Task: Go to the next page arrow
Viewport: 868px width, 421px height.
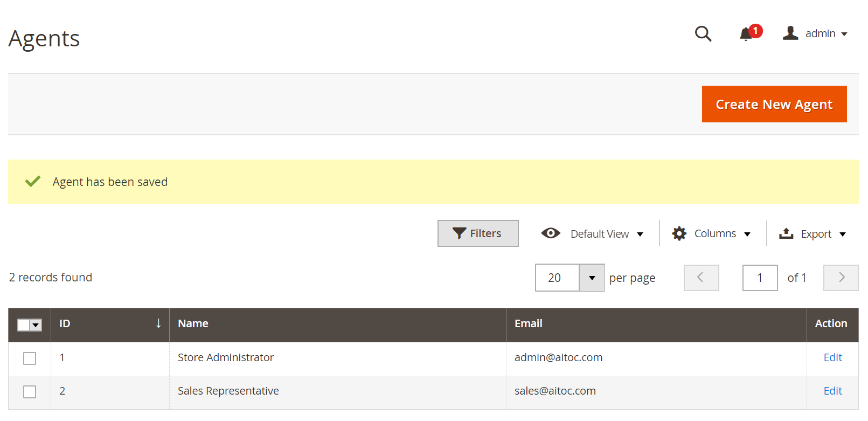Action: click(841, 278)
